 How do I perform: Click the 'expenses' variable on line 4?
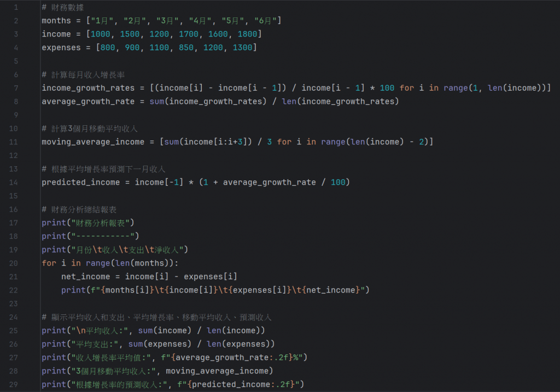tap(61, 48)
